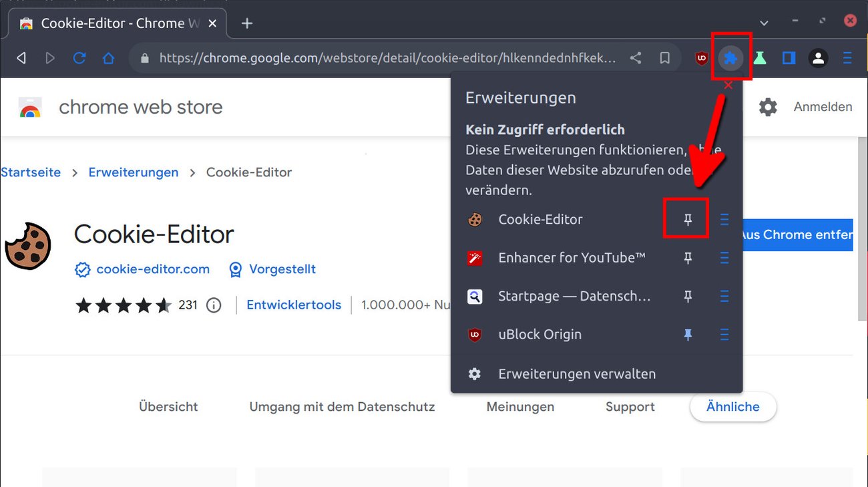The width and height of the screenshot is (868, 487).
Task: Click the browser home button
Action: (108, 58)
